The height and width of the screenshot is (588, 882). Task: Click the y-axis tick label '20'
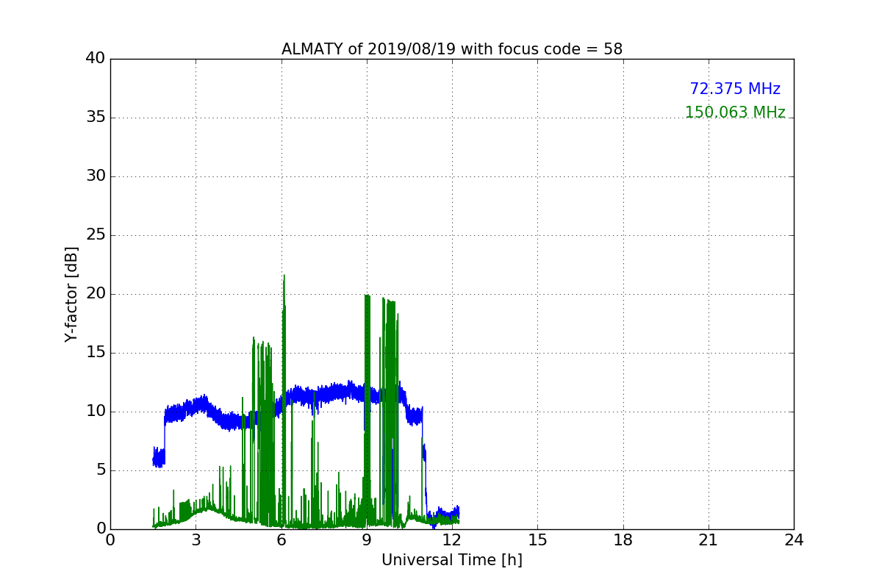tap(96, 294)
